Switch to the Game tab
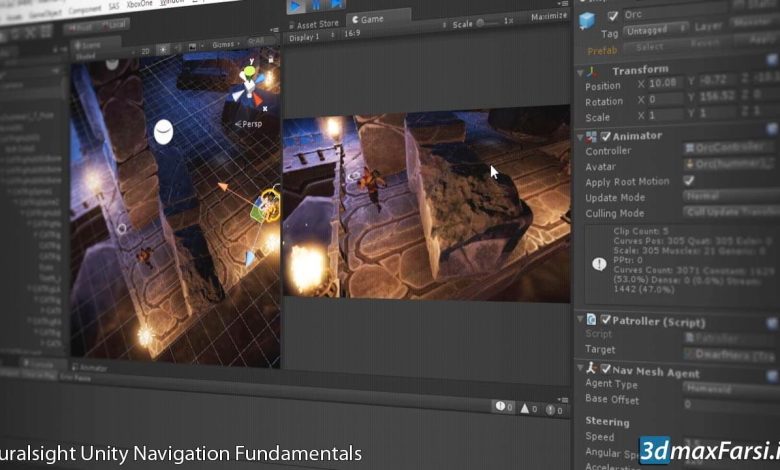This screenshot has width=780, height=470. click(368, 19)
